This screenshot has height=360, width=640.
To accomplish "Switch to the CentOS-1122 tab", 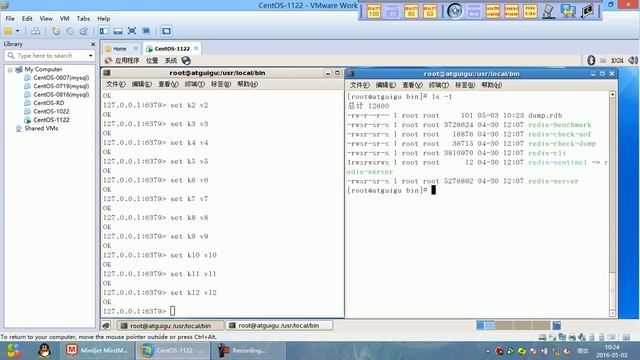I will (x=172, y=49).
